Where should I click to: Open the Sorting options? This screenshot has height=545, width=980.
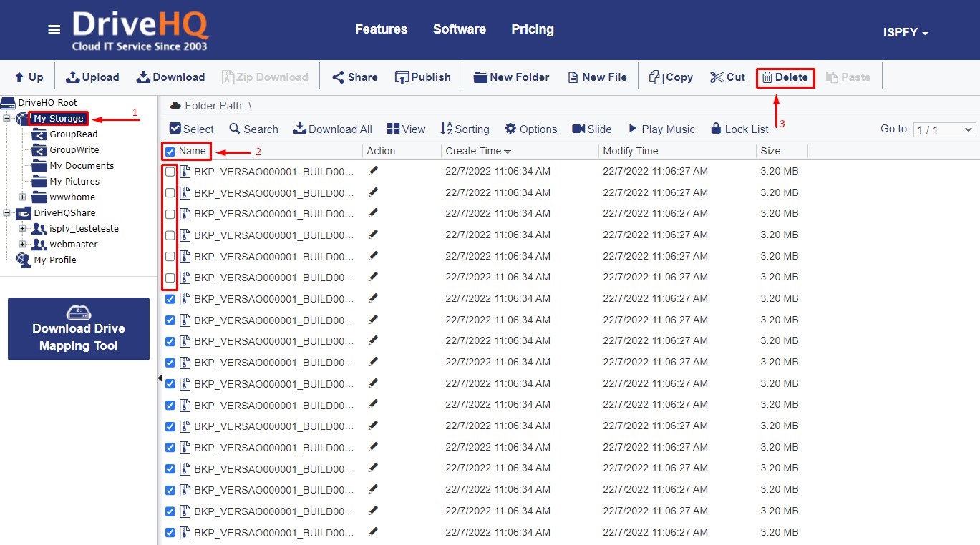click(465, 129)
